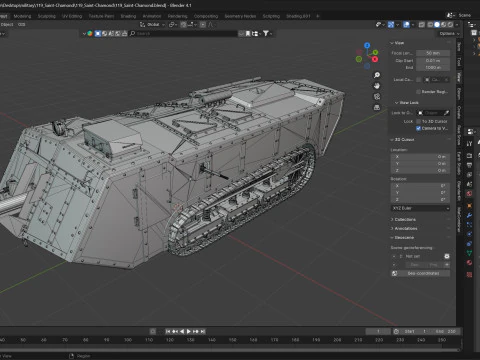Click the blue Z axis gizmo ball

click(x=367, y=45)
